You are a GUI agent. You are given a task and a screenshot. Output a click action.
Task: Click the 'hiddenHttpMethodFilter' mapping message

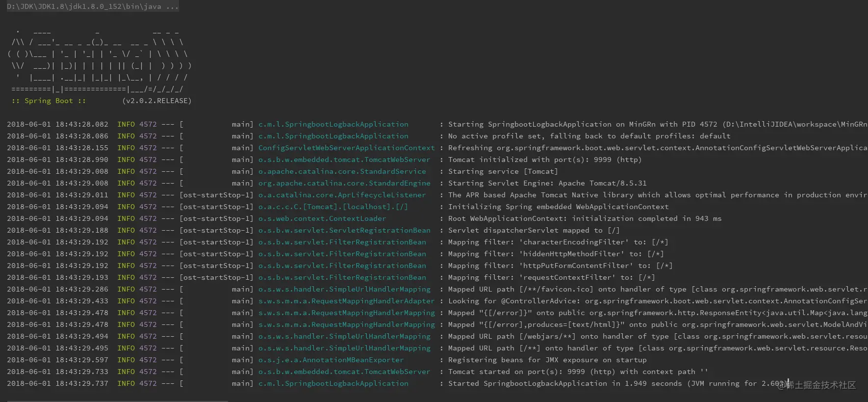click(556, 254)
